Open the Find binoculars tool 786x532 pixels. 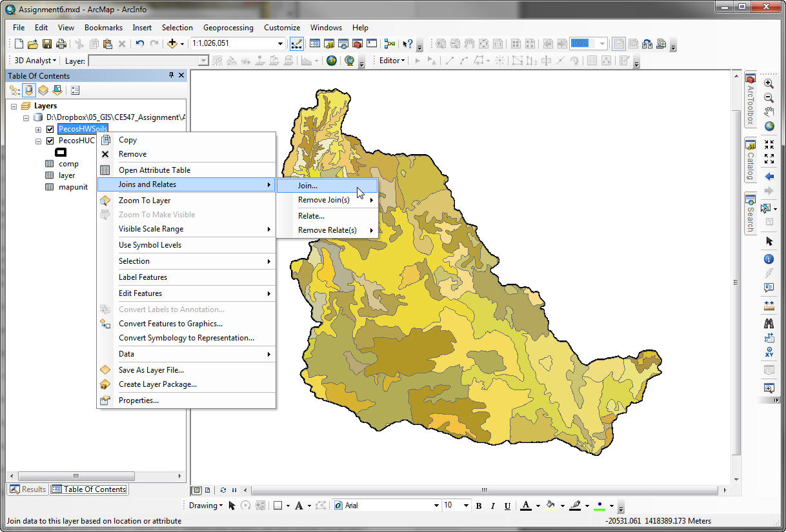[769, 323]
